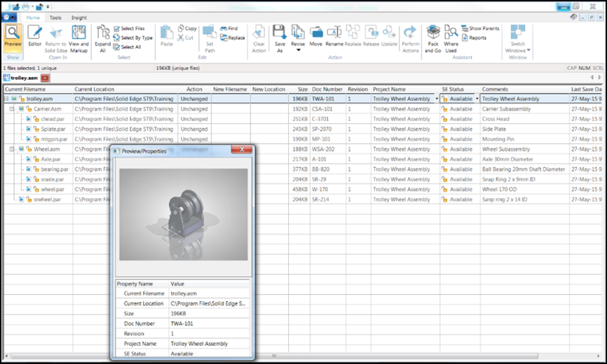The image size is (607, 364).
Task: Click the trolley assembly preview image
Action: [184, 214]
